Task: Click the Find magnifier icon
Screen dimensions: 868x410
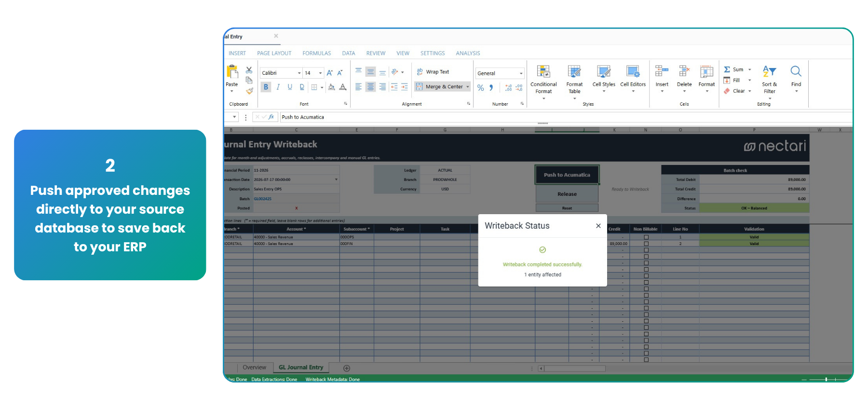Action: coord(796,71)
